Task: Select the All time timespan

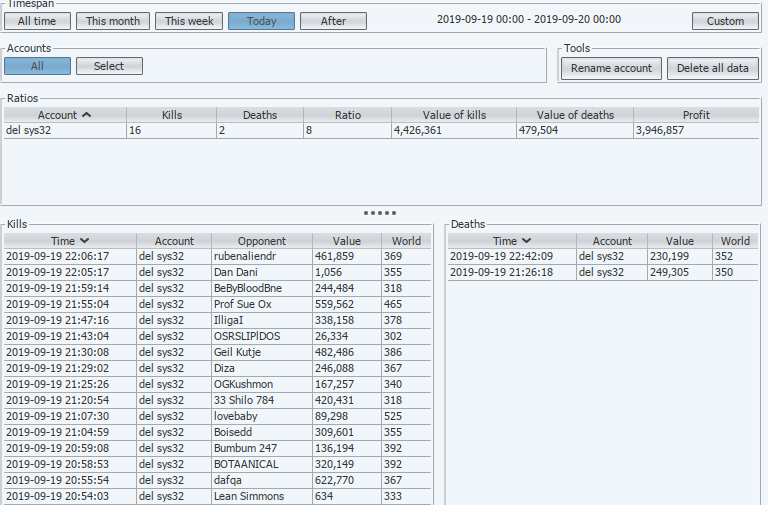Action: point(37,21)
